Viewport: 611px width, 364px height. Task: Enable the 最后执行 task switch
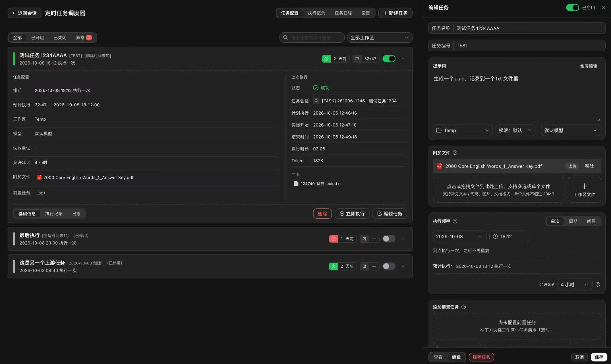coord(389,239)
